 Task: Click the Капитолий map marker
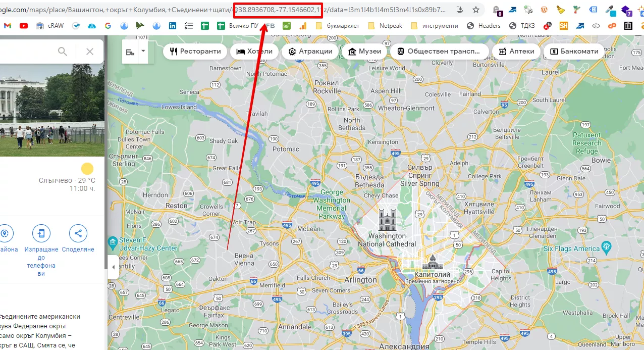click(x=433, y=262)
